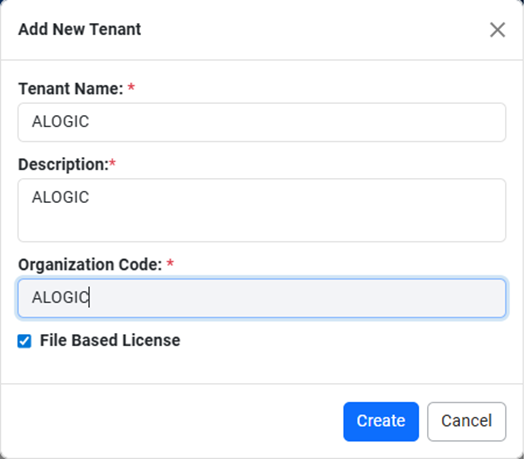
Task: Click the Tenant Name input field
Action: click(262, 122)
